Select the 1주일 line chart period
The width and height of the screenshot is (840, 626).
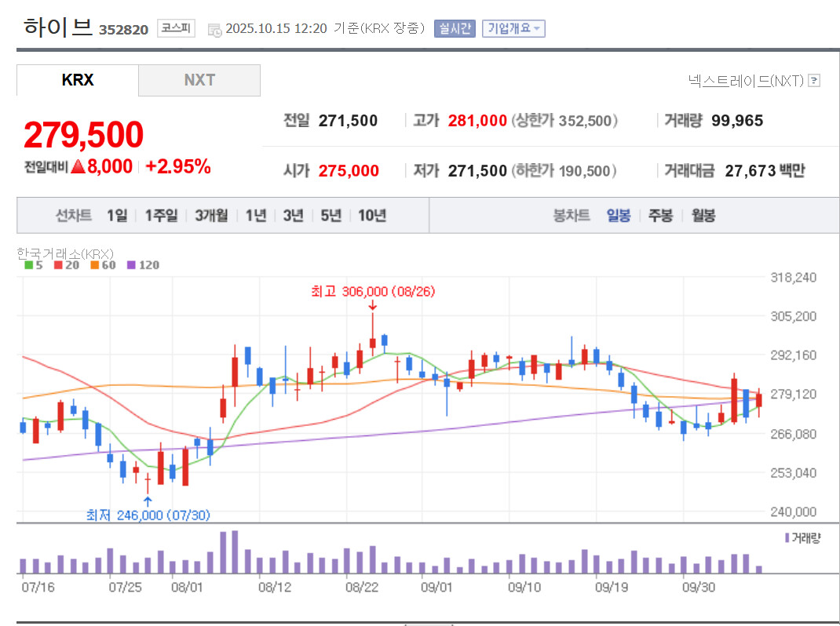[161, 215]
